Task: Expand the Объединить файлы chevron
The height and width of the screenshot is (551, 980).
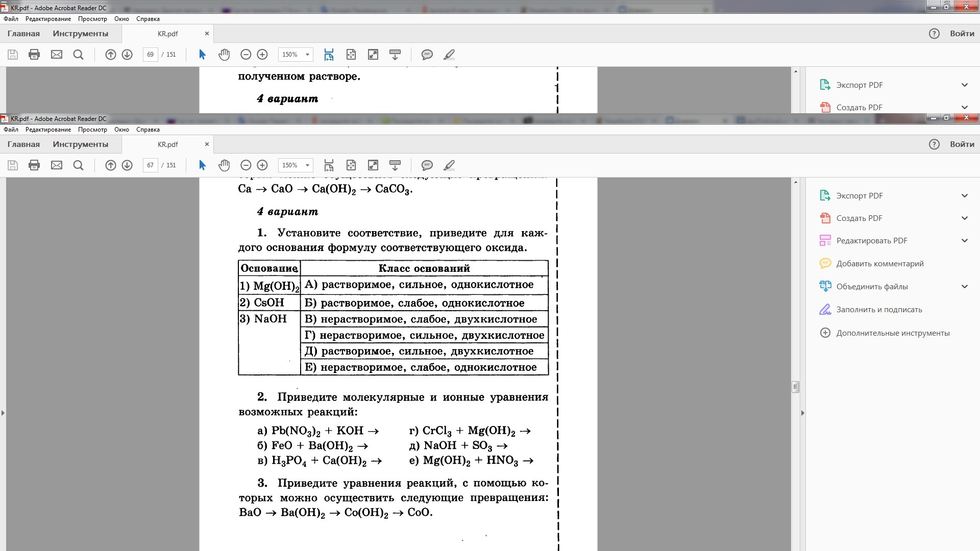Action: [x=965, y=287]
